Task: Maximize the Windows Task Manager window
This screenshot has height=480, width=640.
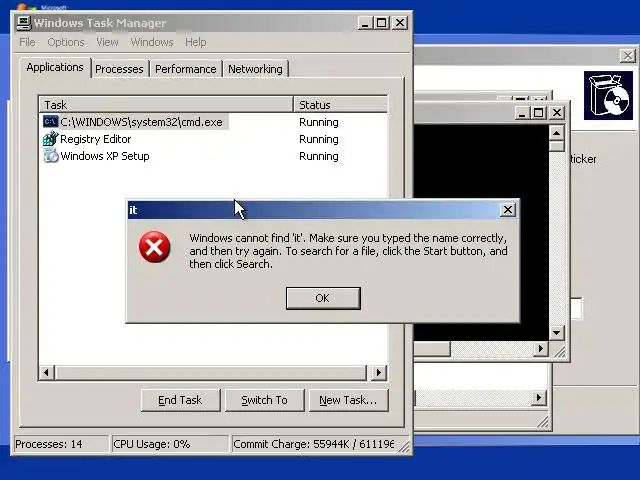Action: point(381,23)
